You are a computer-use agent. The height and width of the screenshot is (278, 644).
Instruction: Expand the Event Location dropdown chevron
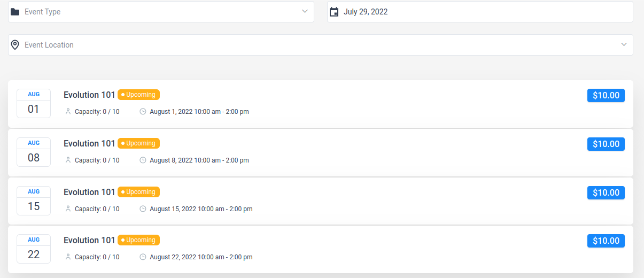coord(624,45)
